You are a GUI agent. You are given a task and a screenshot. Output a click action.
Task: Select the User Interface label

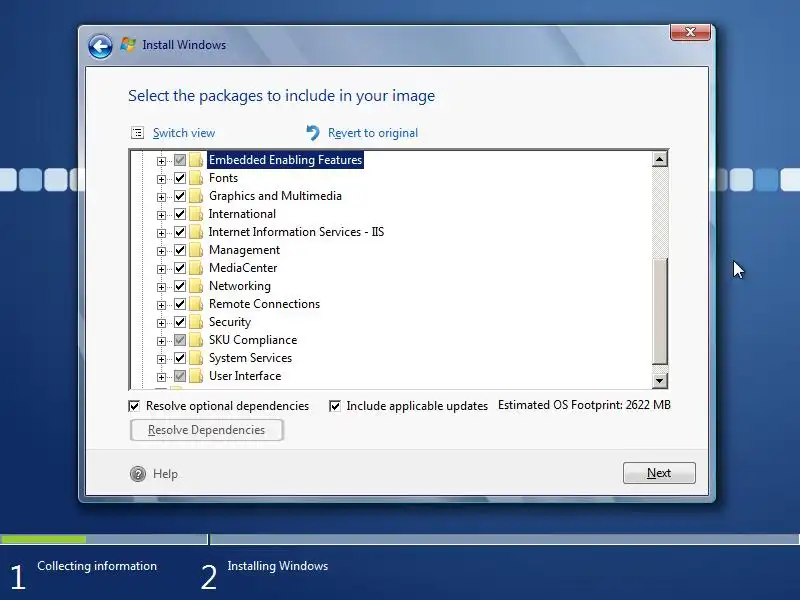[245, 376]
